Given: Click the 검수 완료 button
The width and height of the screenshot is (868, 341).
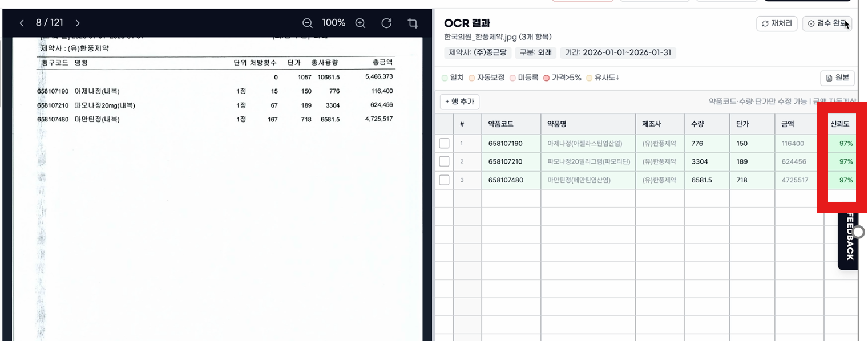Looking at the screenshot, I should [827, 23].
